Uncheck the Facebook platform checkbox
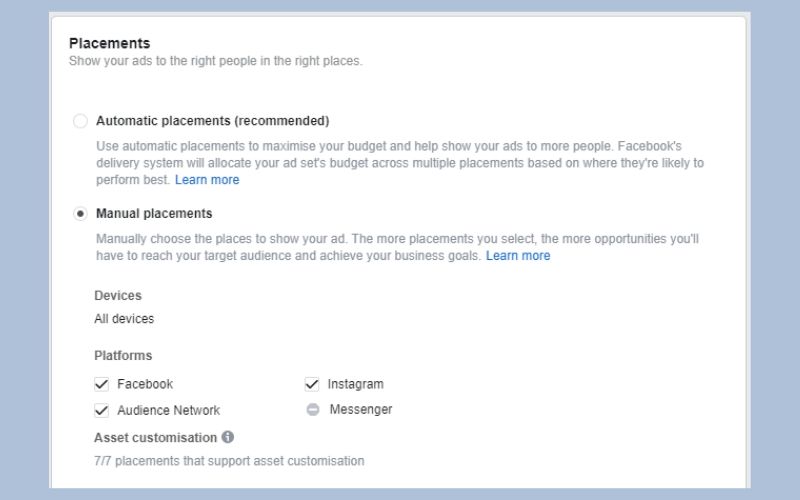The width and height of the screenshot is (800, 500). tap(102, 384)
